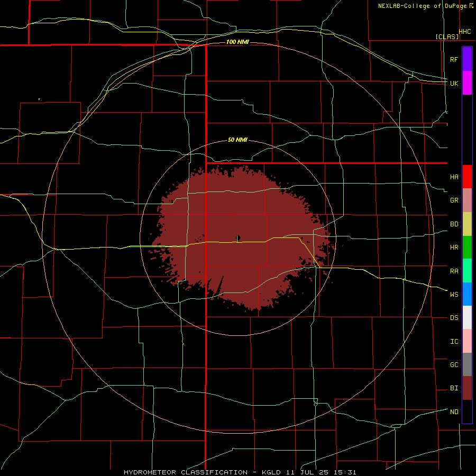The image size is (476, 476).
Task: Click the IC pink legend swatch
Action: tap(467, 341)
